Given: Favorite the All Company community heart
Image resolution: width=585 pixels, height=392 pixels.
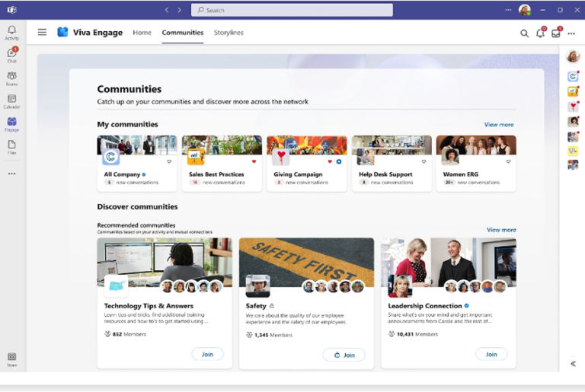Looking at the screenshot, I should coord(169,161).
